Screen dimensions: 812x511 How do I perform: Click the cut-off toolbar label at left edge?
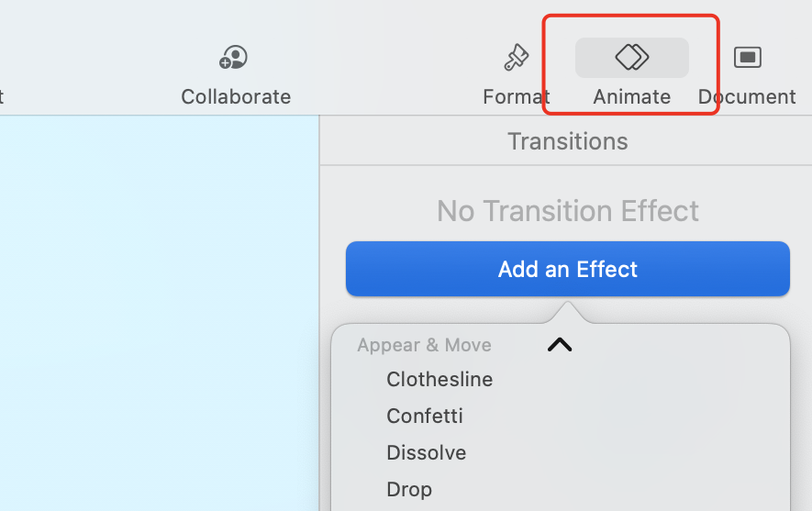point(2,97)
